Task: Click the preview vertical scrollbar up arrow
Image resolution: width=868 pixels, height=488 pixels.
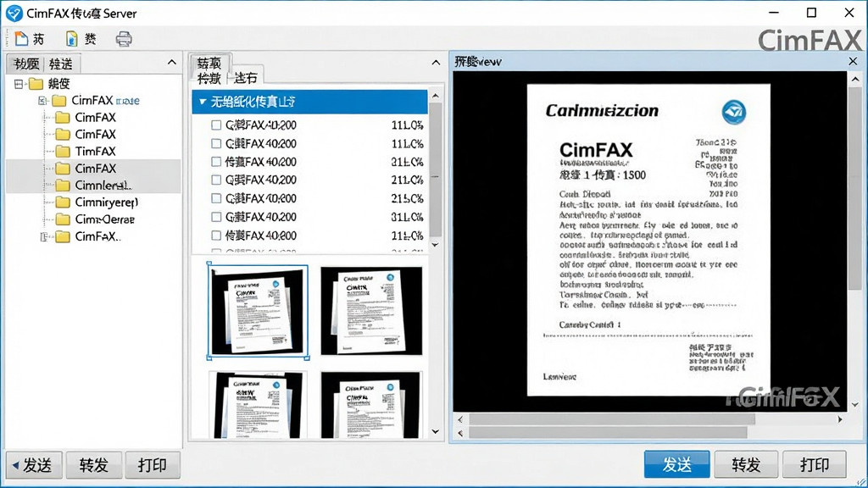Action: tap(855, 79)
